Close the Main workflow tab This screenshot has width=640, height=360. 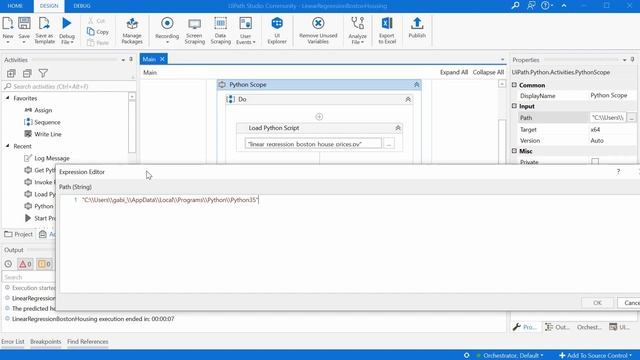pyautogui.click(x=162, y=59)
